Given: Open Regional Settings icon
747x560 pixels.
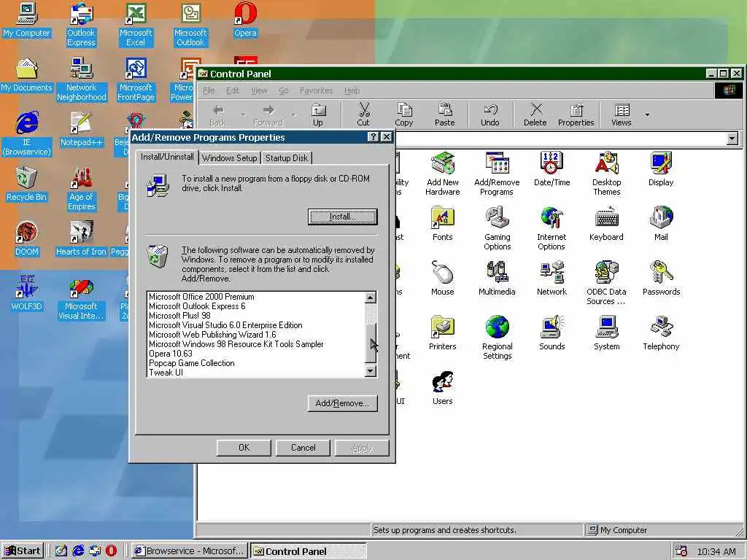Looking at the screenshot, I should click(x=497, y=338).
